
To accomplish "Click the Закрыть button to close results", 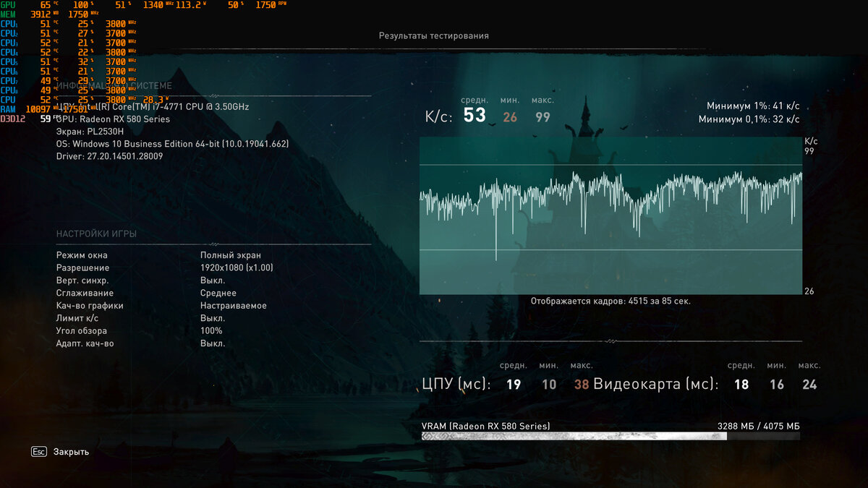I will point(71,452).
